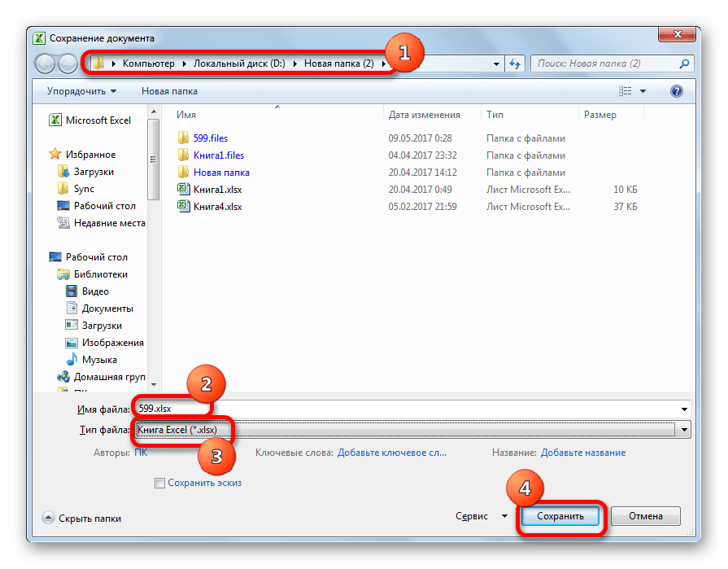Click the Книга4.xlsx Excel file icon

[183, 206]
